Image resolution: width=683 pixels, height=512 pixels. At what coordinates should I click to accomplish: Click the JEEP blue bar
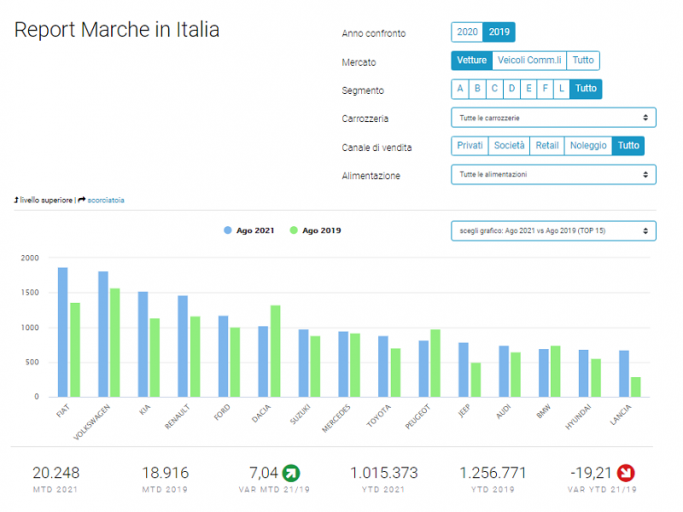click(x=463, y=370)
